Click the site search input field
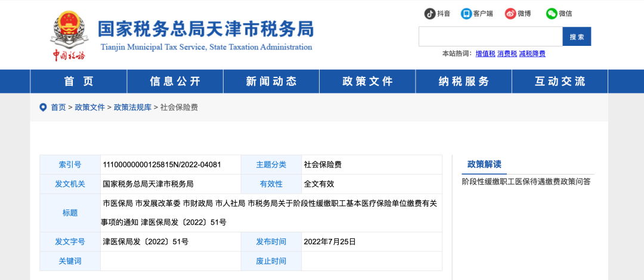 (x=490, y=36)
